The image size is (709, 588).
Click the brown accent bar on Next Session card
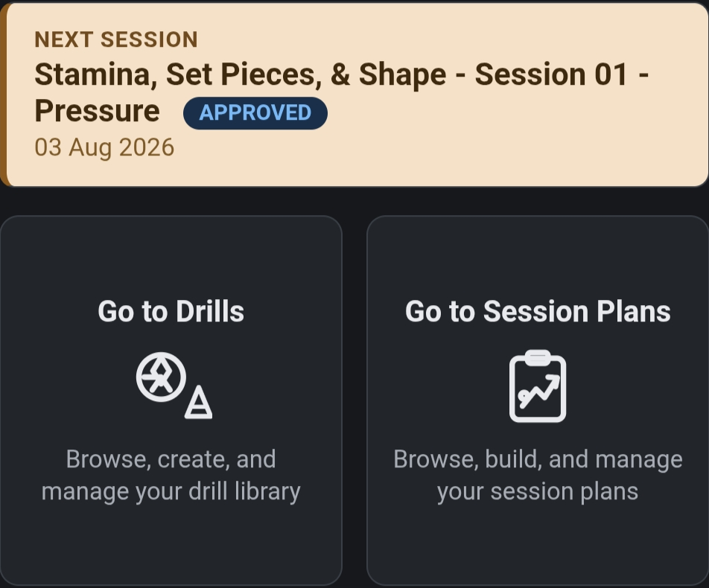(x=3, y=95)
